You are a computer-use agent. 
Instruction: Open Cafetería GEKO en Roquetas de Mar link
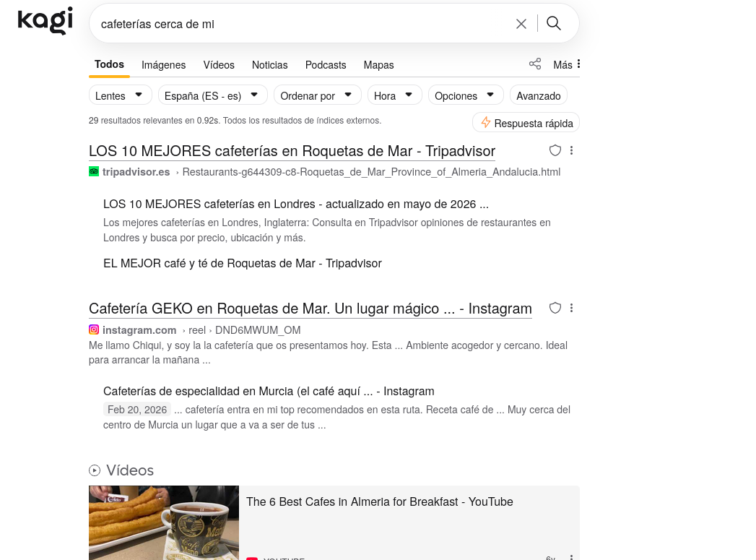(310, 309)
